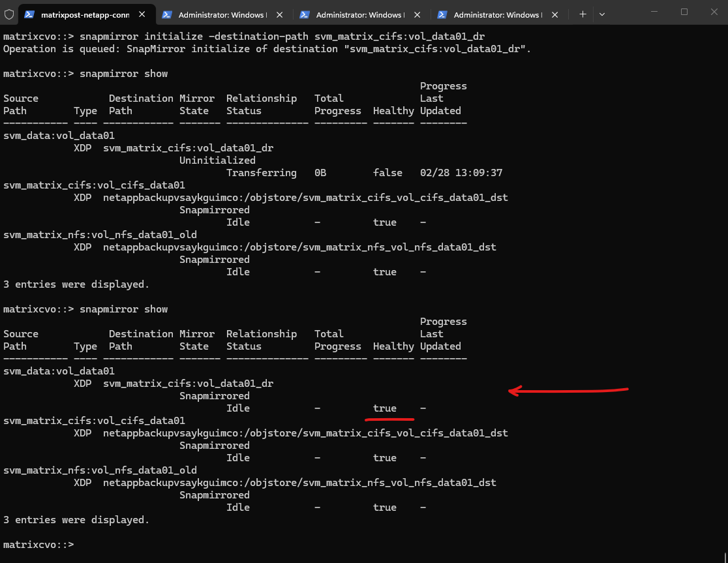Switch to the matrixpost-netapp-conn tab
The height and width of the screenshot is (563, 728).
pyautogui.click(x=85, y=14)
